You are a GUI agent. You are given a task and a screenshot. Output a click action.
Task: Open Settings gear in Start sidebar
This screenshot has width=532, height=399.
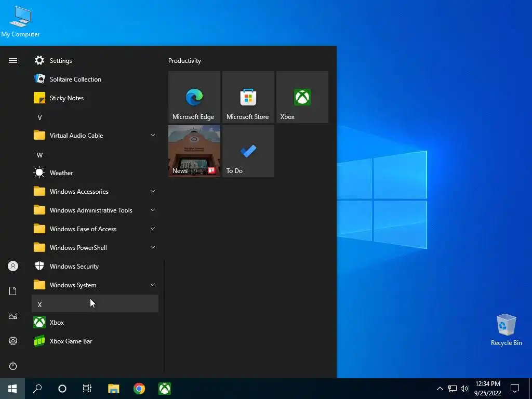click(13, 341)
